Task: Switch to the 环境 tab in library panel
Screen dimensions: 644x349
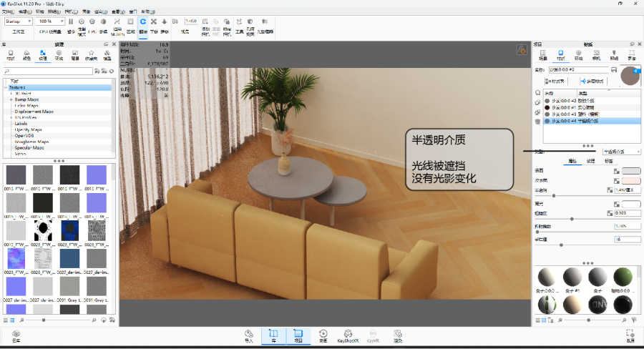Action: pyautogui.click(x=59, y=55)
